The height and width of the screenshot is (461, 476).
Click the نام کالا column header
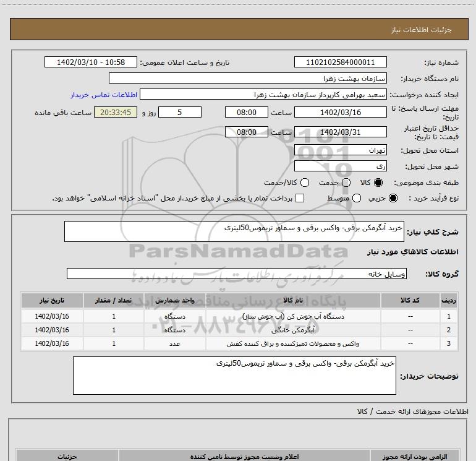point(293,300)
